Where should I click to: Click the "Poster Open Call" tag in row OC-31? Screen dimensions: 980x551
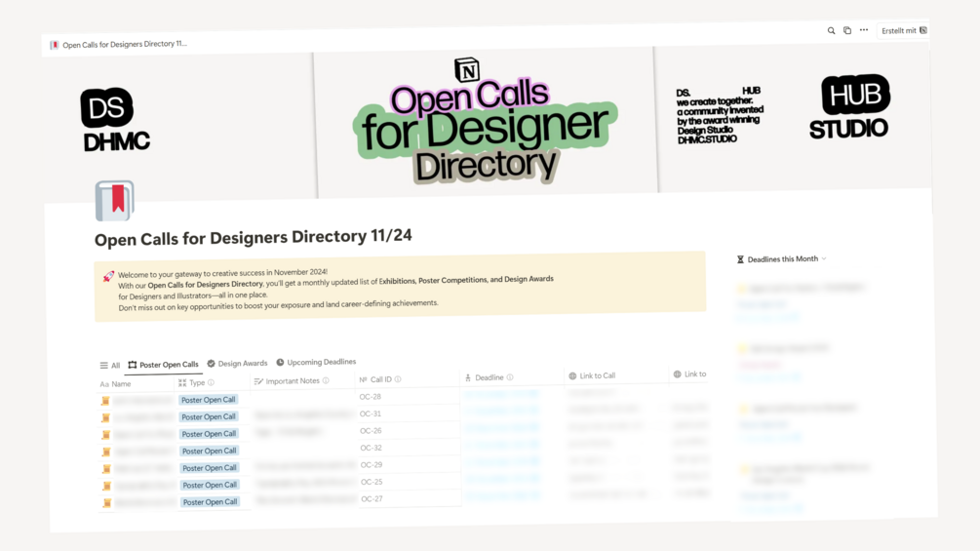209,416
